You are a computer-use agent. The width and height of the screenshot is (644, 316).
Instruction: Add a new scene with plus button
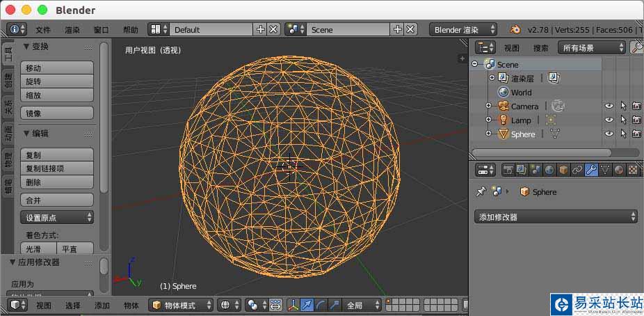[397, 30]
